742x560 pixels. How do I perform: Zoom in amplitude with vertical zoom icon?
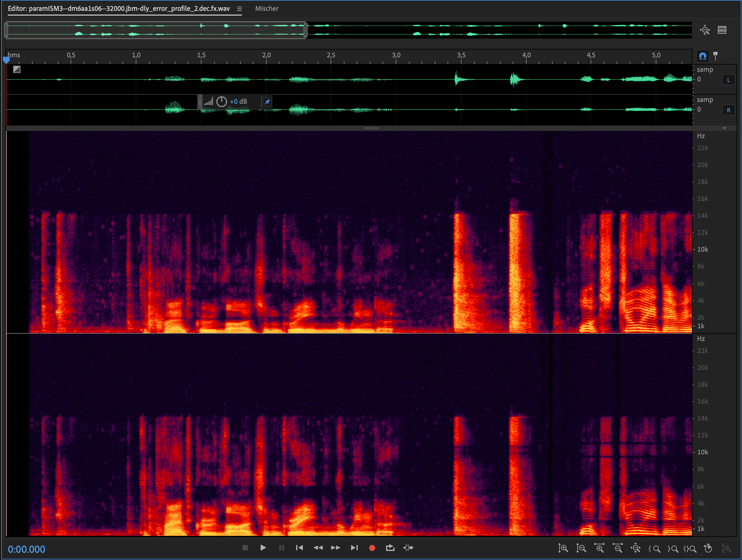click(563, 548)
